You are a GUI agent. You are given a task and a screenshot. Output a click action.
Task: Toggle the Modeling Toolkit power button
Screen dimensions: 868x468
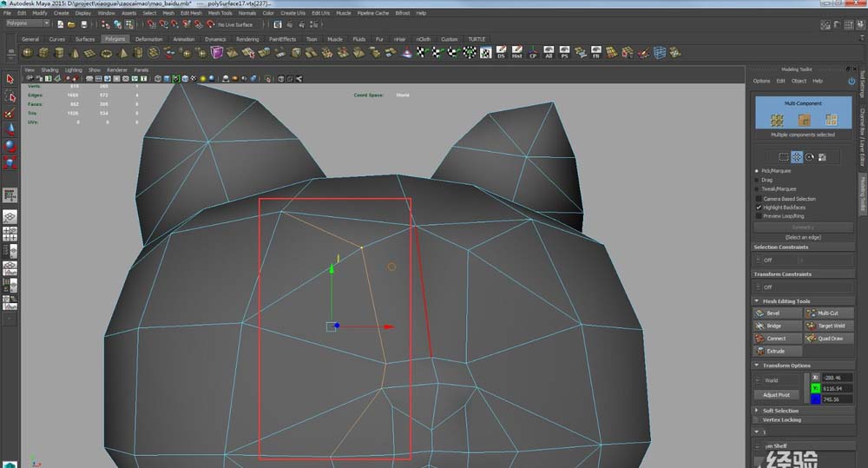[852, 81]
